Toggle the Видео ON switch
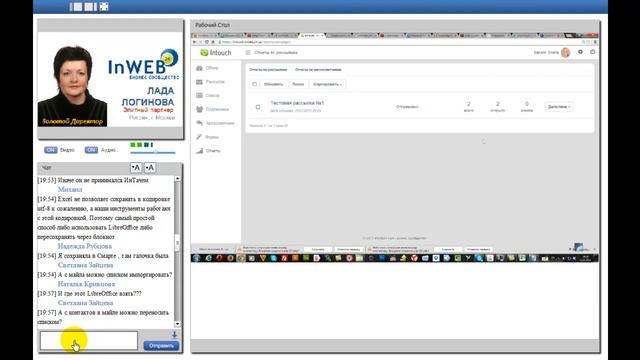Screen dimensions: 640x360 coord(51,150)
